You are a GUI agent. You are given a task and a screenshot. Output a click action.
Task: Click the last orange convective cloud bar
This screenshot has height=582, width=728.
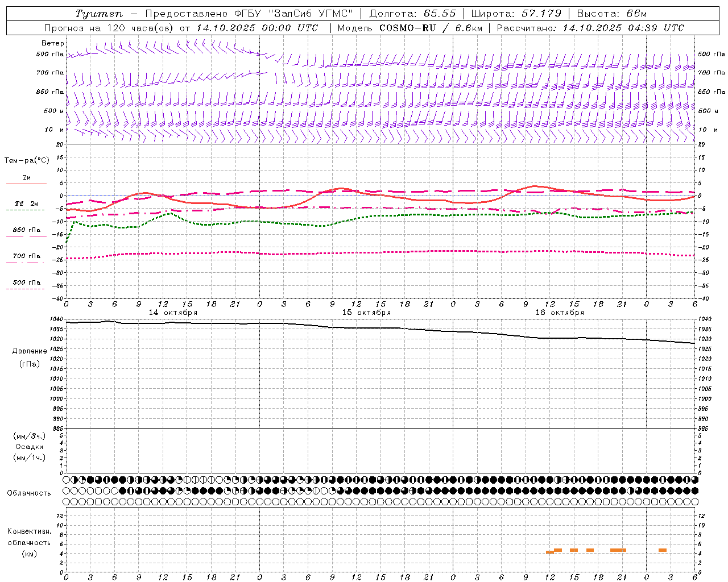coord(663,550)
